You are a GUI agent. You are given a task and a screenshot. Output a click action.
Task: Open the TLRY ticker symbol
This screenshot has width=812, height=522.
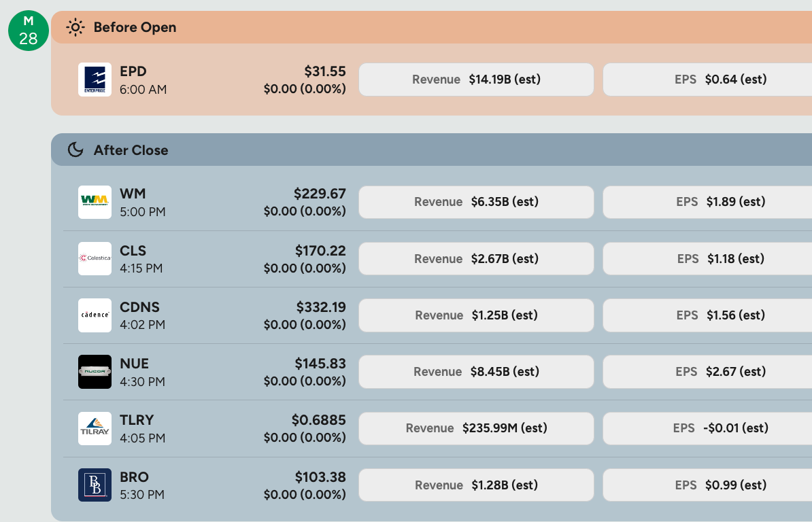137,419
